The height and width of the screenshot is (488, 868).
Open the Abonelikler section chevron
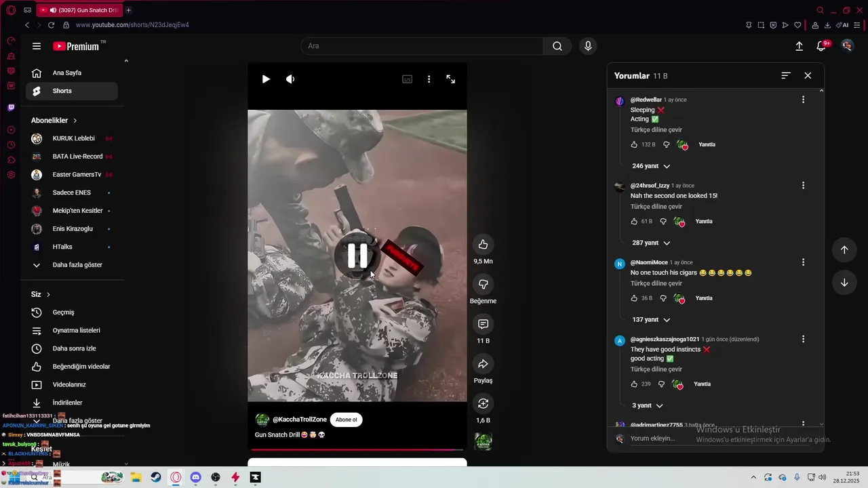point(75,121)
